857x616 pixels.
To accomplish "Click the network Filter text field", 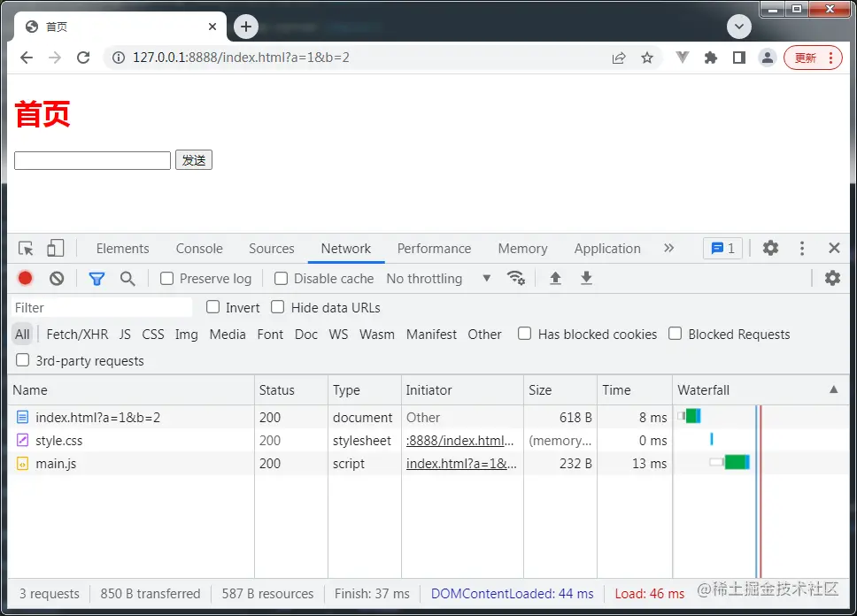I will click(x=102, y=308).
